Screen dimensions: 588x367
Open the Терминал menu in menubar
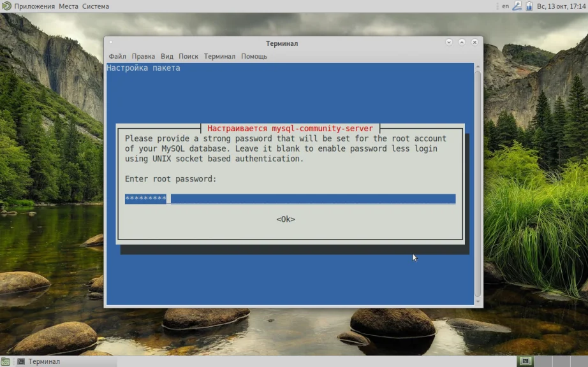(219, 56)
